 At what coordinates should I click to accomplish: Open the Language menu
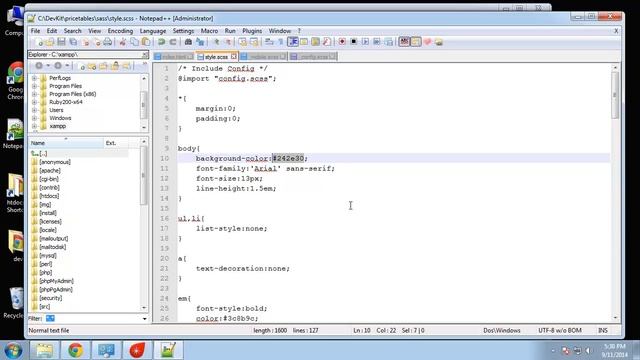(x=153, y=31)
